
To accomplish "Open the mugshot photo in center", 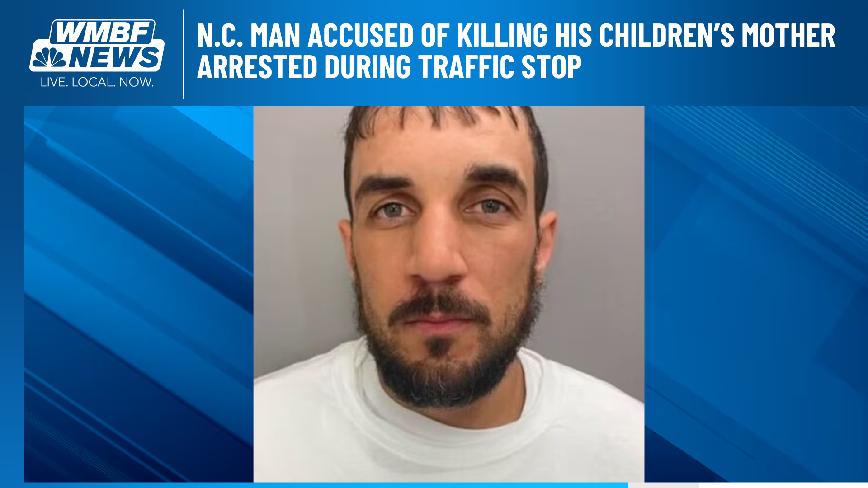I will point(448,294).
